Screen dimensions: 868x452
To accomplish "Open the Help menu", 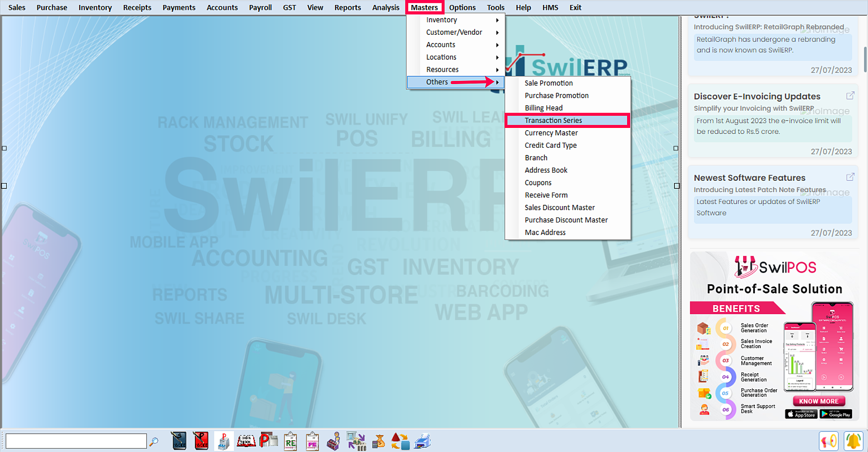I will coord(524,7).
